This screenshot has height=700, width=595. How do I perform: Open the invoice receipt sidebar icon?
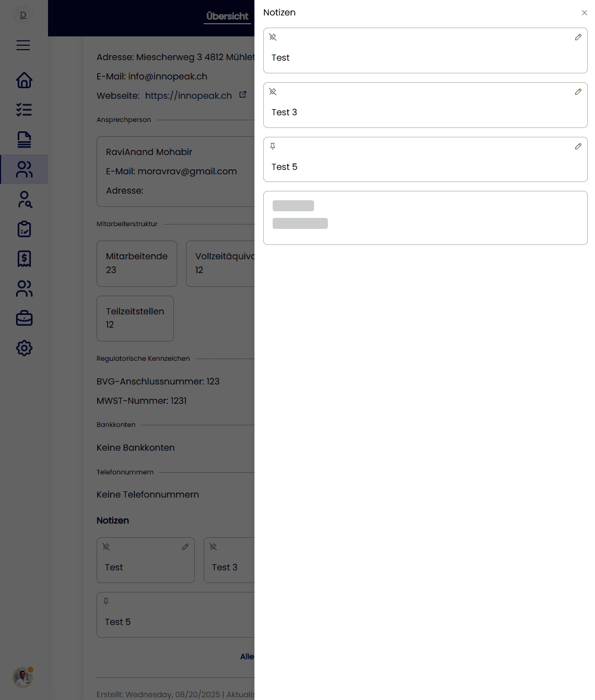[24, 259]
